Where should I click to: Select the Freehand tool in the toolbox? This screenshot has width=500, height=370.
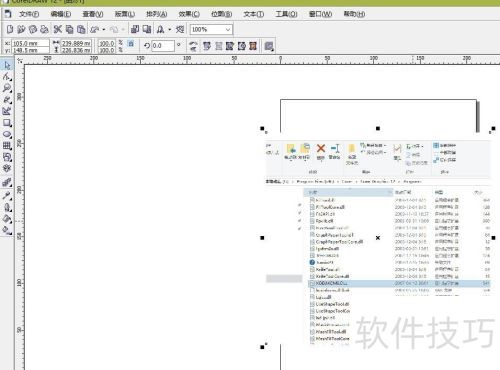click(x=7, y=99)
